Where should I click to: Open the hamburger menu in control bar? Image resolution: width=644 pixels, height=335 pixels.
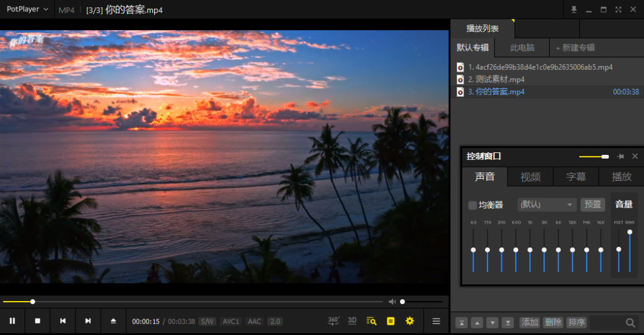[436, 321]
